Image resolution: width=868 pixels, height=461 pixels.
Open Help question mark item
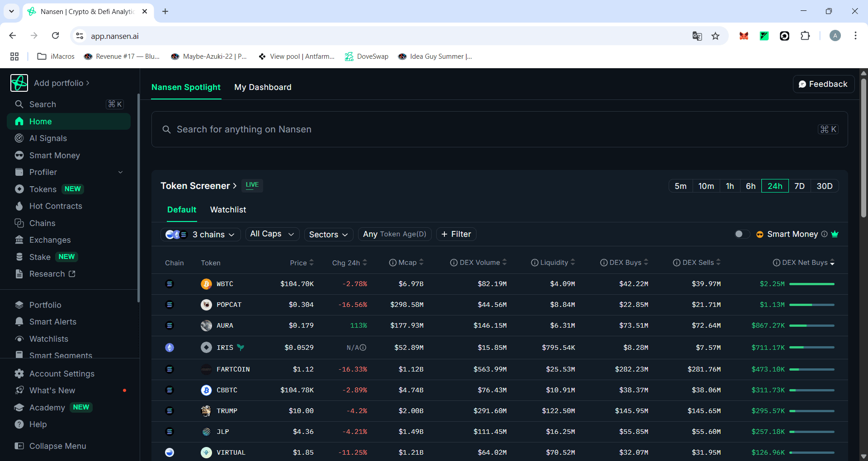(x=38, y=424)
